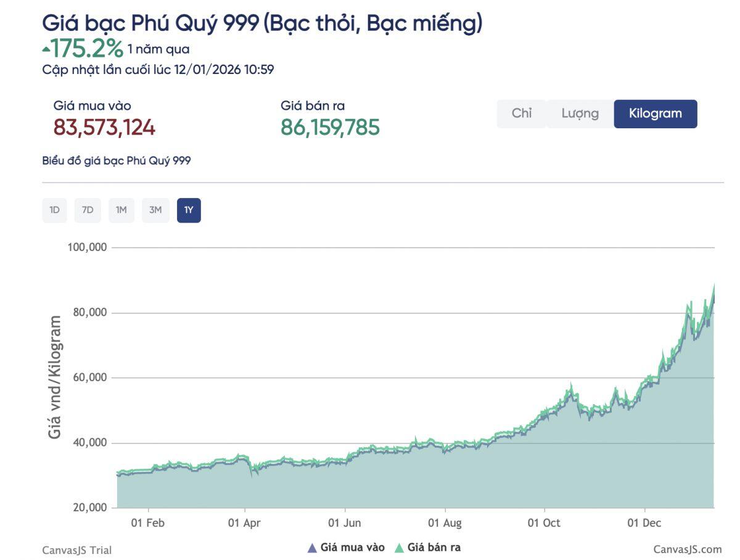Switch unit to Lượng

580,113
